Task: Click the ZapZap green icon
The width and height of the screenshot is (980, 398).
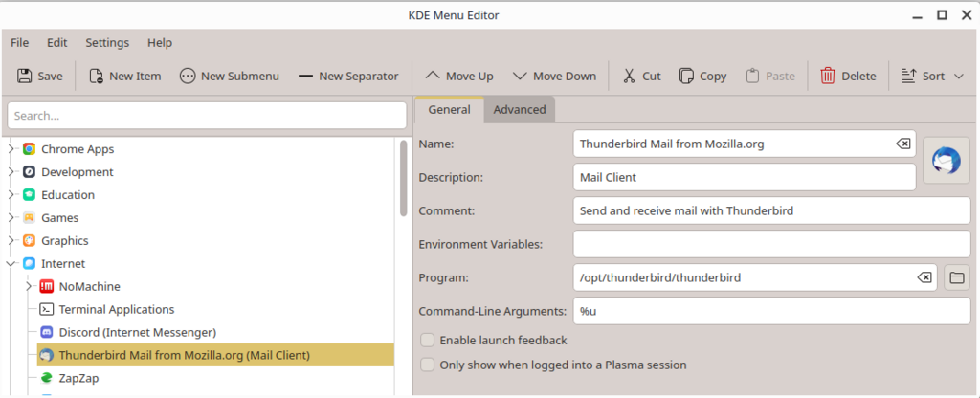Action: coord(46,378)
